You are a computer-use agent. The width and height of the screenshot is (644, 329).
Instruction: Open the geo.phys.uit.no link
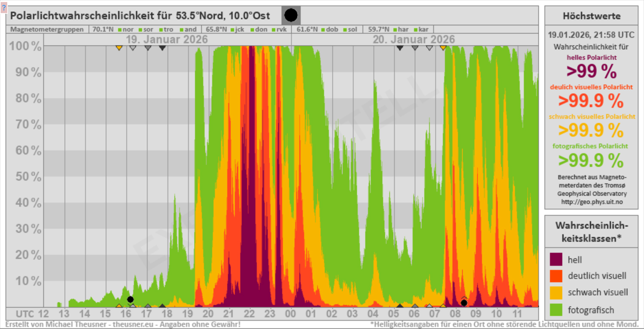[x=591, y=201]
